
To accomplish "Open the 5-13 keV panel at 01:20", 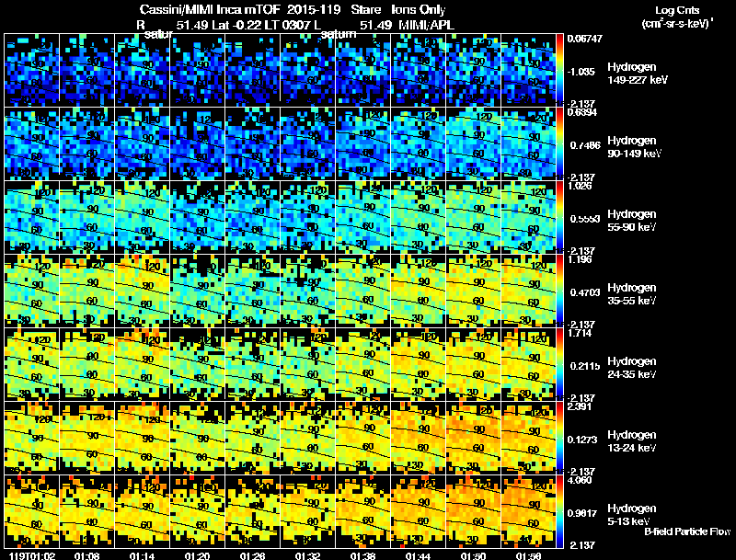I will 197,511.
